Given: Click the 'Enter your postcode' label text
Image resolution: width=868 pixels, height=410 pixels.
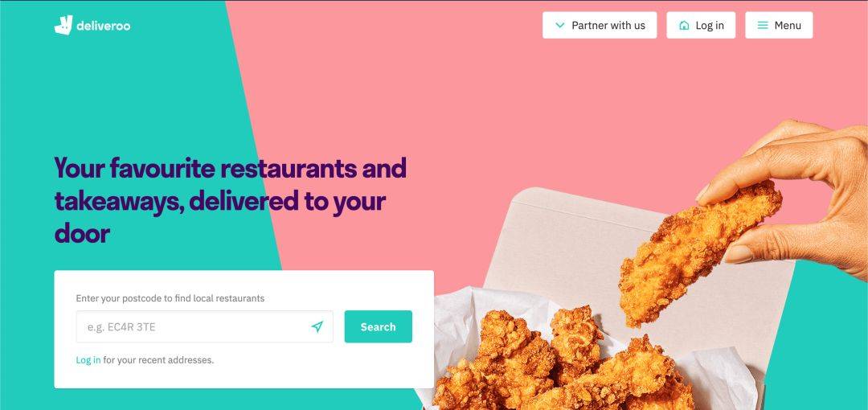Looking at the screenshot, I should pos(170,298).
